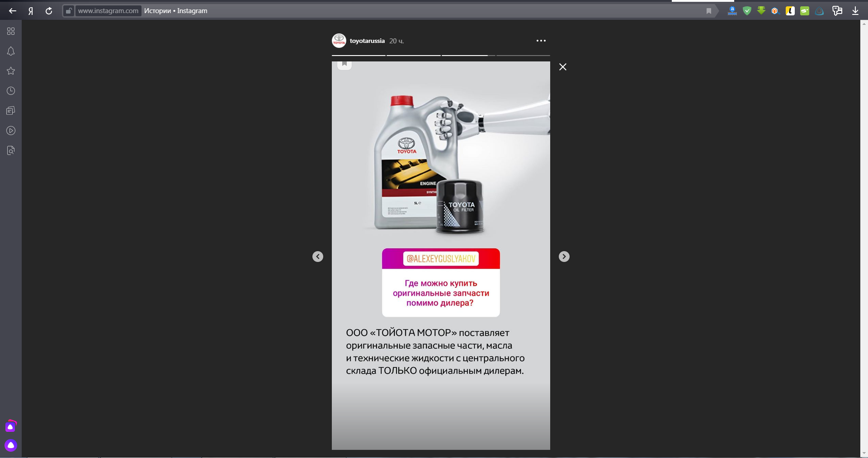Click the Toyota oil filter image
The width and height of the screenshot is (868, 458).
pos(461,206)
